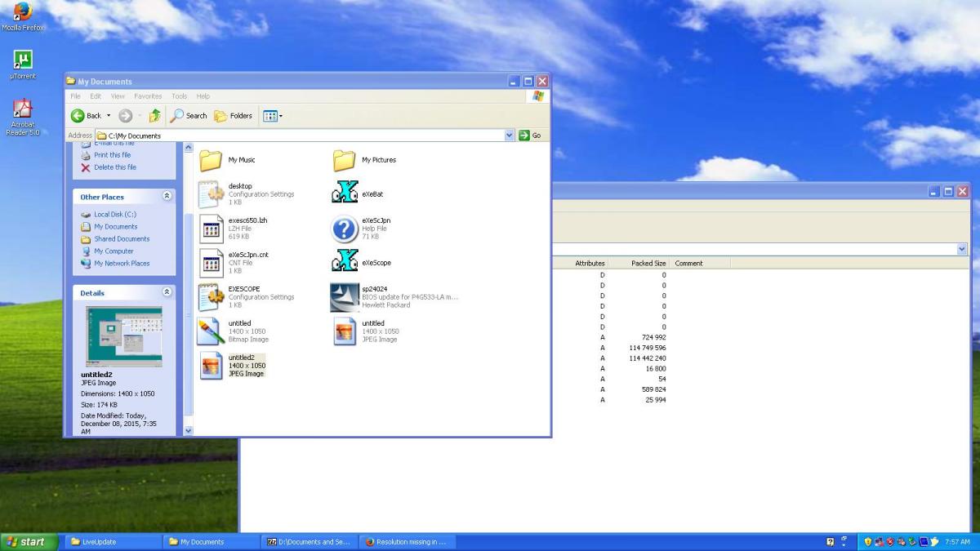Image resolution: width=980 pixels, height=551 pixels.
Task: Collapse the Details panel
Action: tap(167, 292)
